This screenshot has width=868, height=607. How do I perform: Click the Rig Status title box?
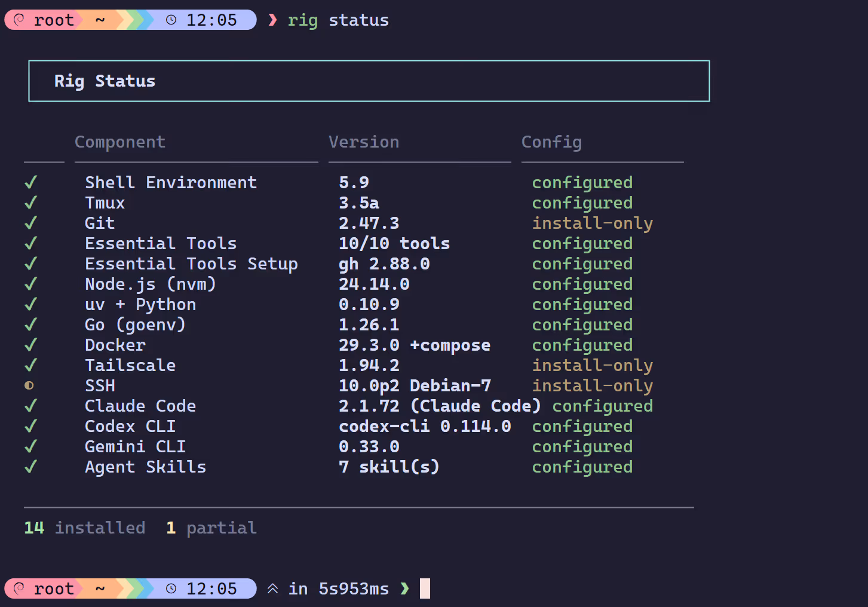[369, 81]
